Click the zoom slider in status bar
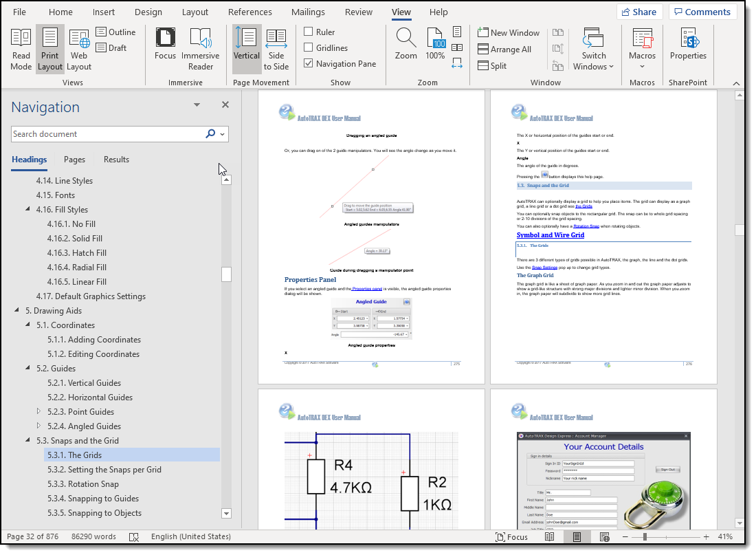Screen dimensions: 756x555 645,536
